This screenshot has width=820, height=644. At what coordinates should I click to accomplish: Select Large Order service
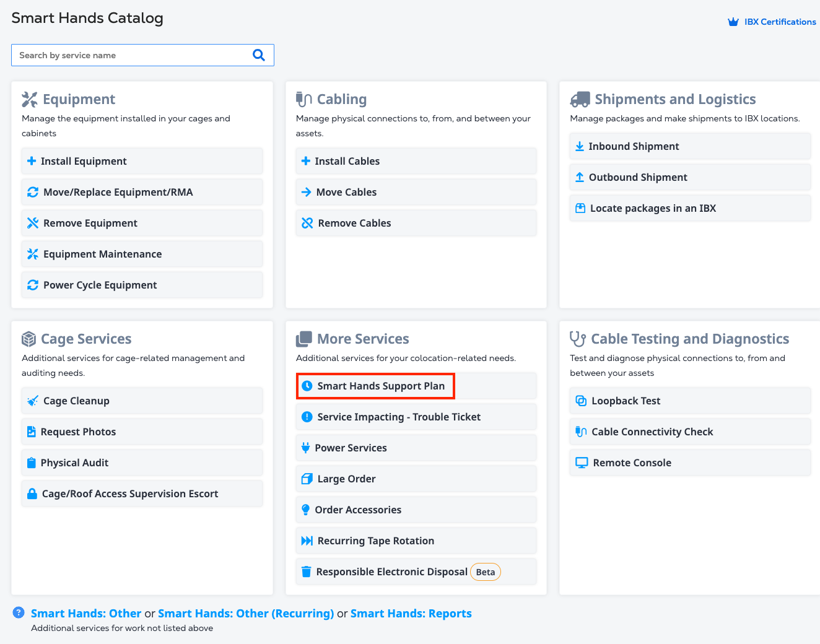[x=416, y=479]
